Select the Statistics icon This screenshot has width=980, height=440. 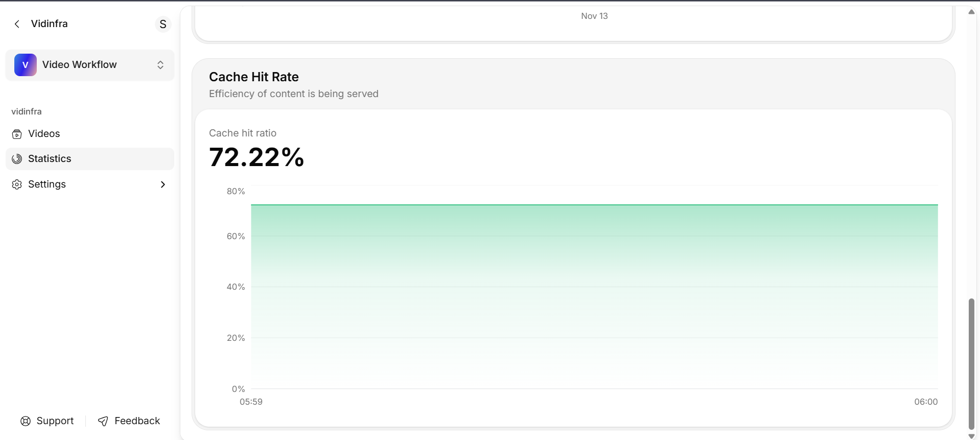17,158
